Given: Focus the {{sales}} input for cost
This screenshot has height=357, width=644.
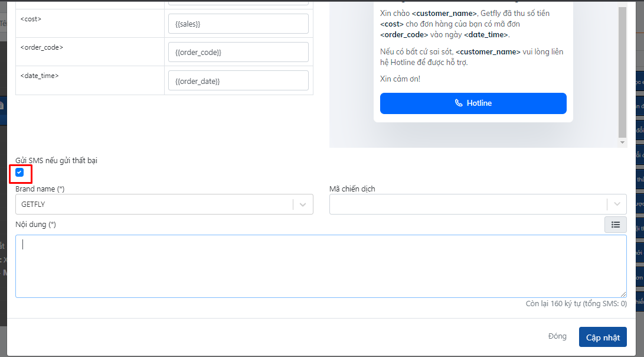Looking at the screenshot, I should [238, 24].
